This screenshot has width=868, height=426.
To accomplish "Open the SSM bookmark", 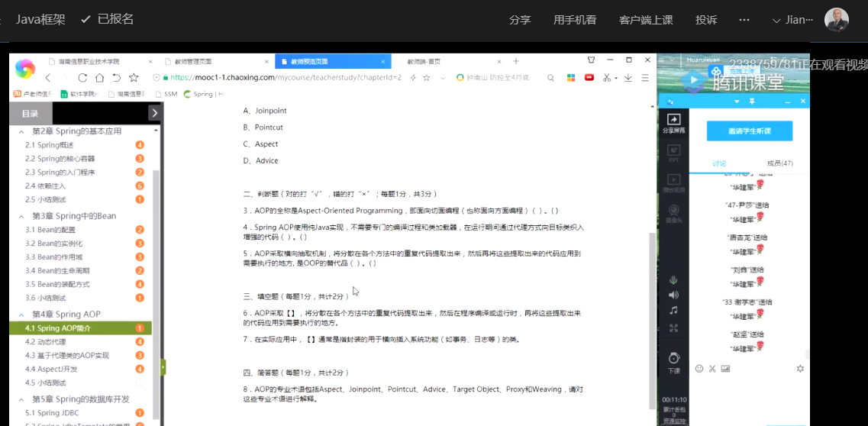I will 166,94.
